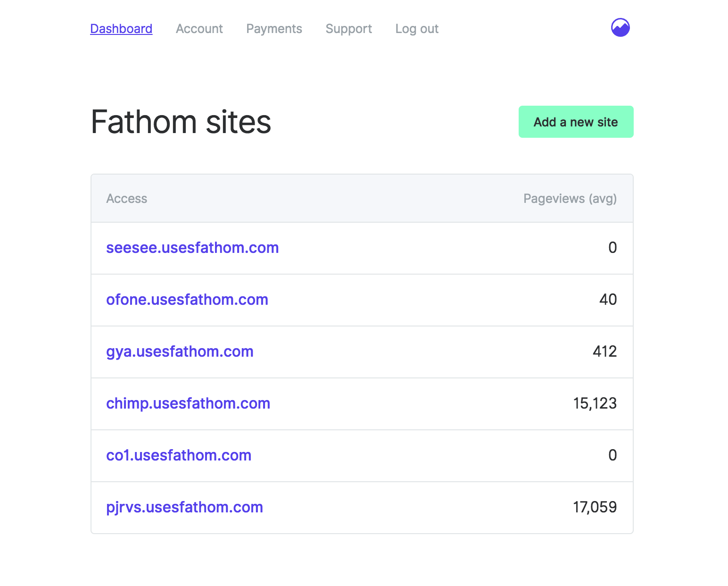Open the Payments section

[x=274, y=29]
